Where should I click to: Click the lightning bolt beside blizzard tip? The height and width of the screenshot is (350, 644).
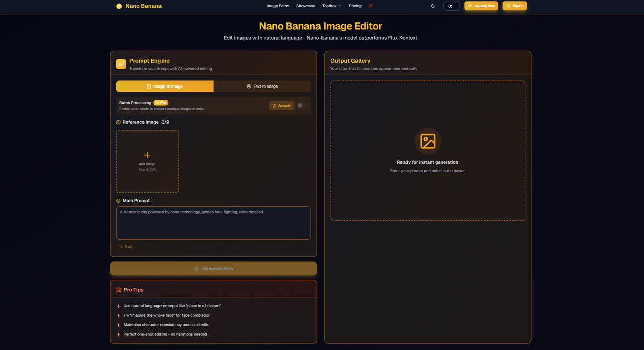tap(119, 306)
